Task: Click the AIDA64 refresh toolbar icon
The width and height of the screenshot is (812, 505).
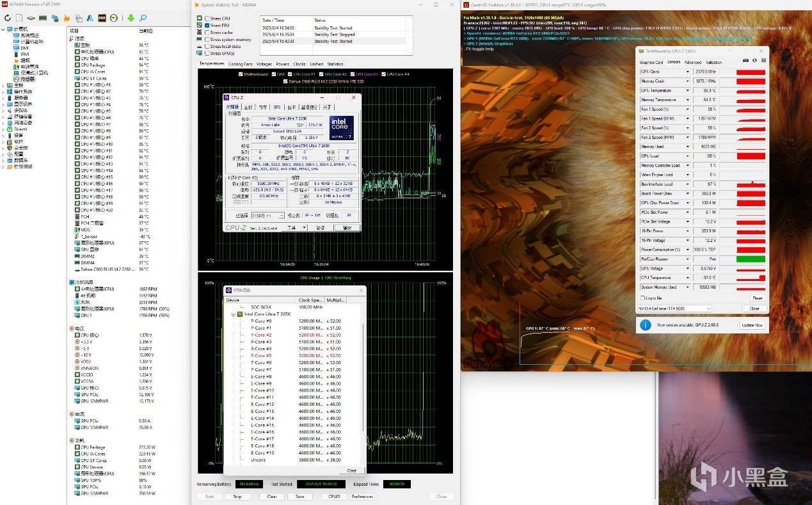Action: [x=7, y=18]
